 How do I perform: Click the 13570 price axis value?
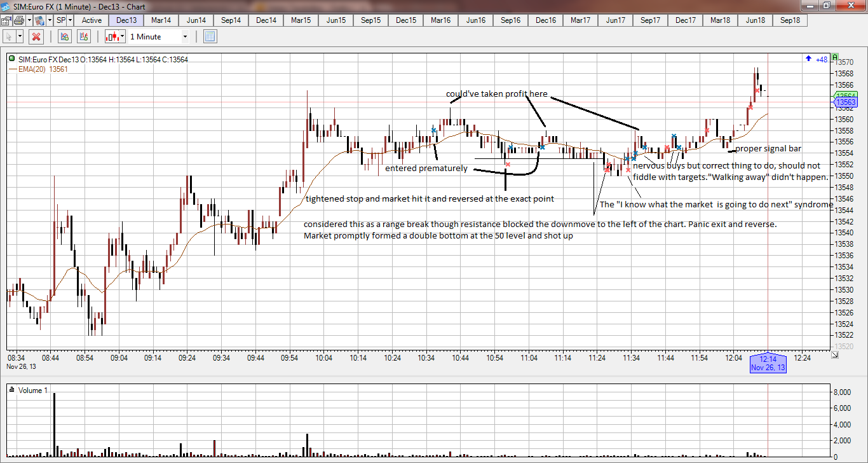844,62
